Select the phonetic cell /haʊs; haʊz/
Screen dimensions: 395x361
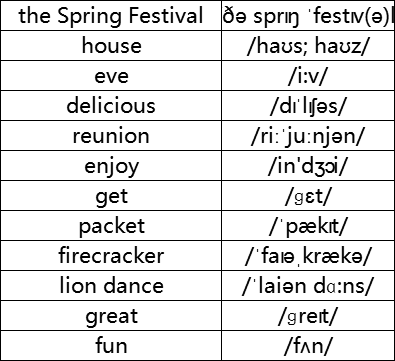[308, 45]
